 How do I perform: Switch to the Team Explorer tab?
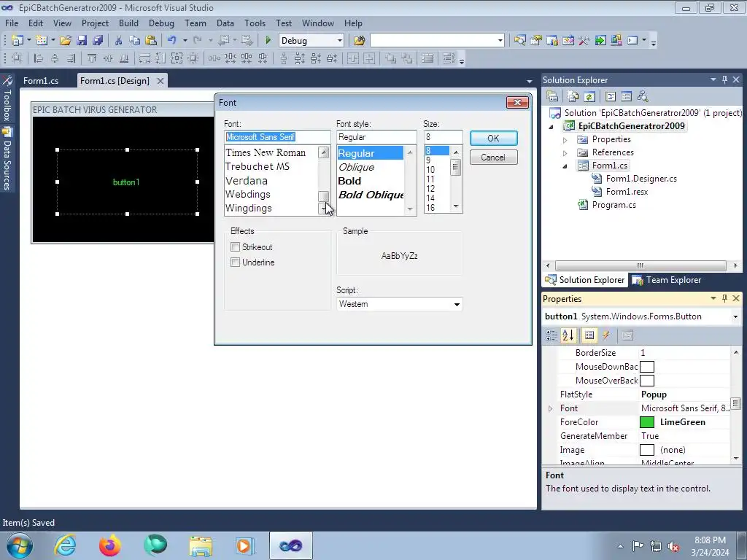click(x=667, y=280)
